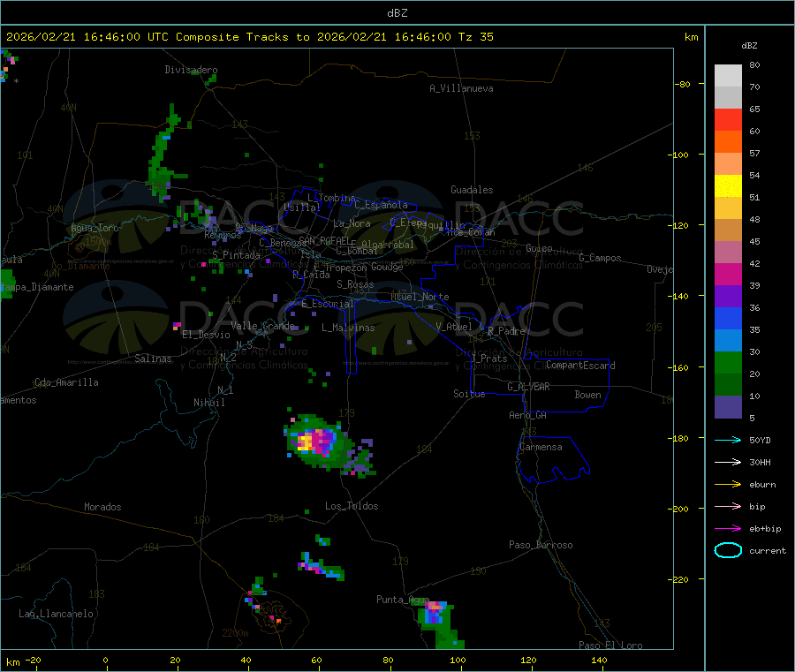
Task: Click the yellow 51 dBZ color swatch
Action: click(728, 186)
